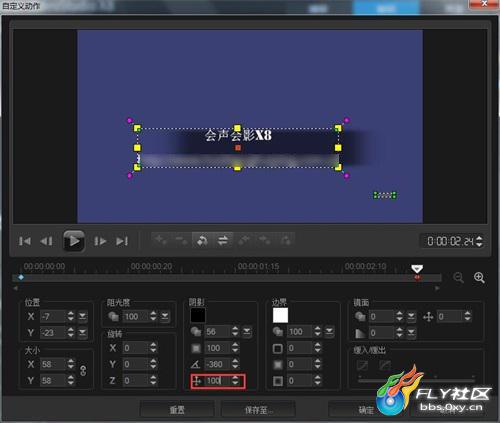Open ease options for Opacity
The height and width of the screenshot is (423, 500).
tap(165, 316)
